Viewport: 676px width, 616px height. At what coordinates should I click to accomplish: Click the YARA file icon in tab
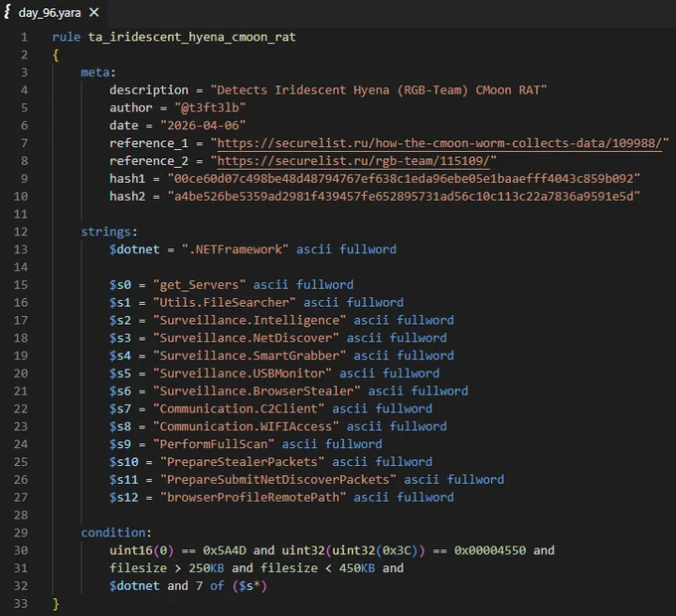(7, 13)
